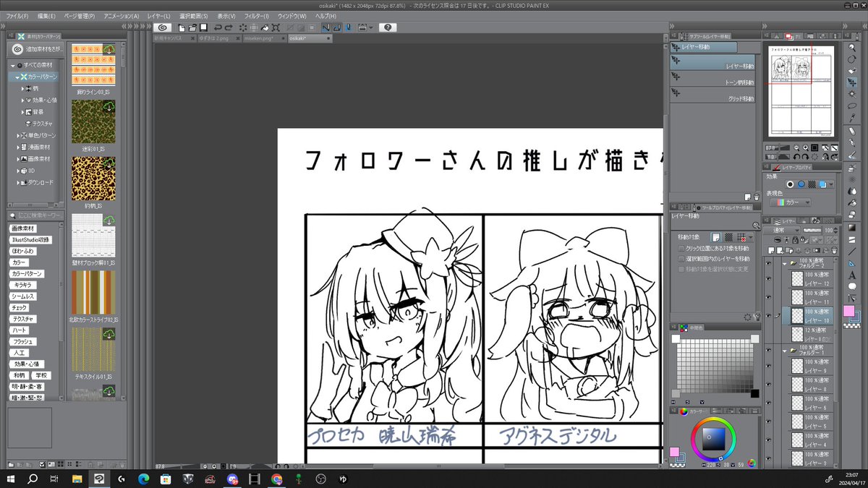The height and width of the screenshot is (488, 868).
Task: Select the Move layer tool in the tool palette
Action: point(853,82)
